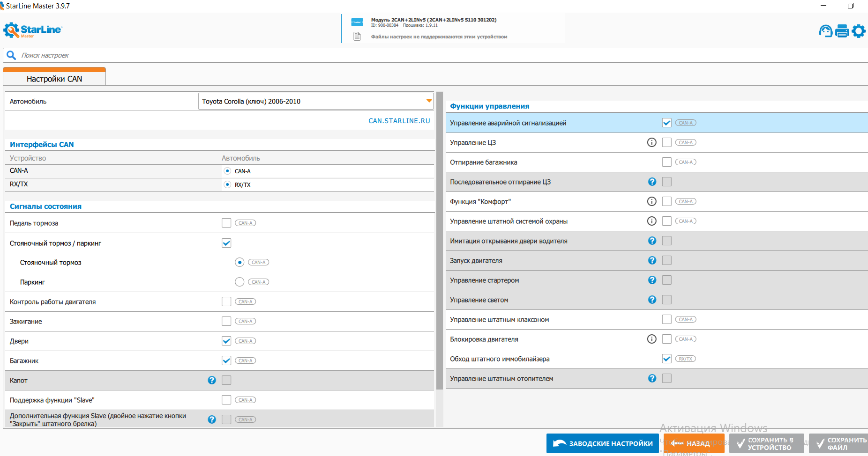Uncheck Обход штатного иммобилайзера
868x456 pixels.
click(666, 359)
